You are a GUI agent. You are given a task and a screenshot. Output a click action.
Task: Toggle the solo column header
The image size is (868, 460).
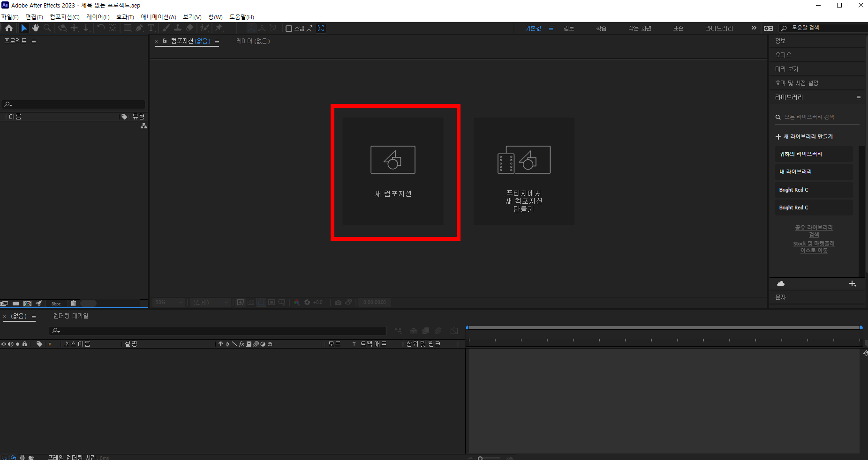[x=17, y=344]
